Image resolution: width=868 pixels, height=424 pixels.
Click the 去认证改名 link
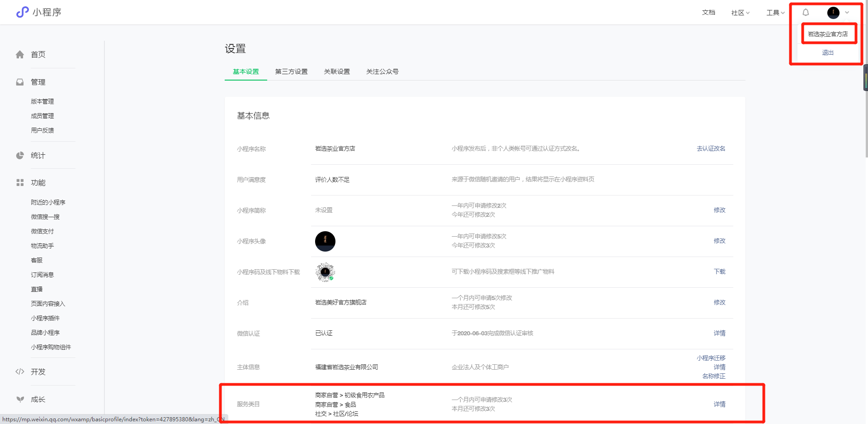tap(711, 148)
